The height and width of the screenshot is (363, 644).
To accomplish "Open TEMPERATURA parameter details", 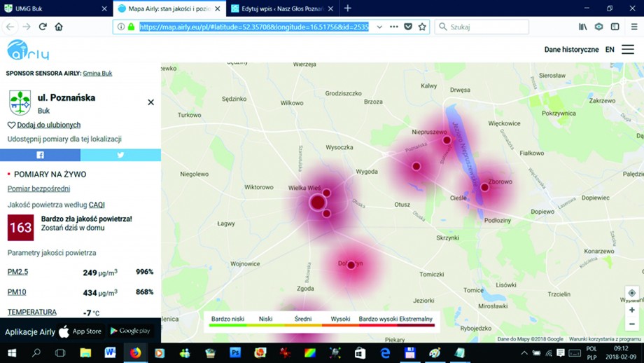I will pos(32,312).
